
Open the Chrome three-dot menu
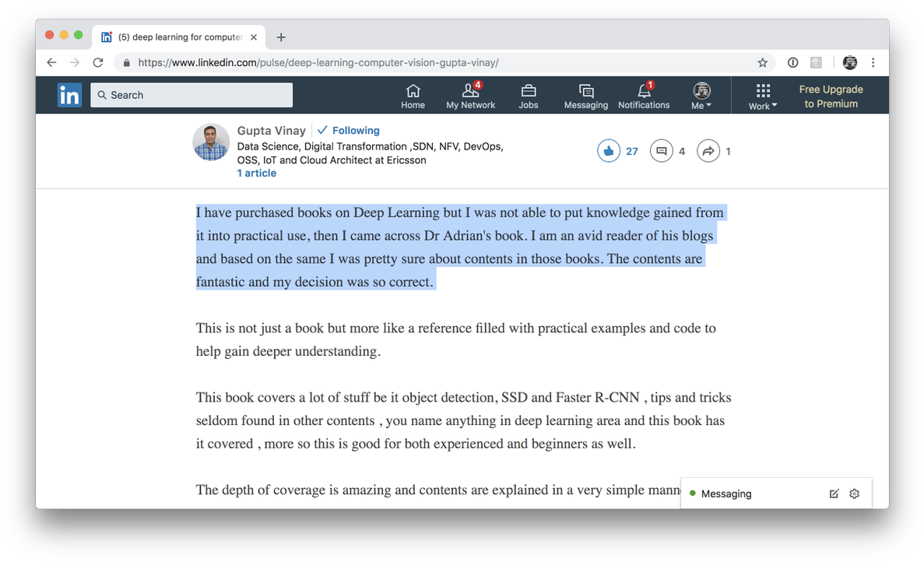873,63
